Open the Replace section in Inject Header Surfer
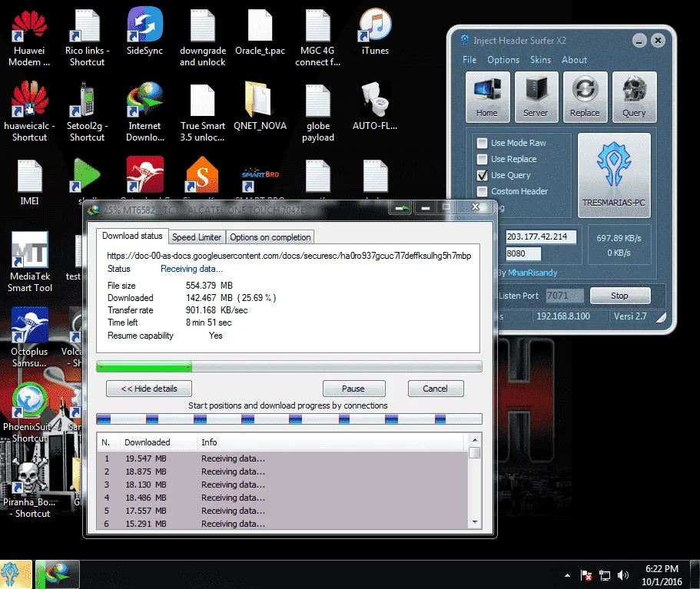The height and width of the screenshot is (589, 700). (x=585, y=97)
